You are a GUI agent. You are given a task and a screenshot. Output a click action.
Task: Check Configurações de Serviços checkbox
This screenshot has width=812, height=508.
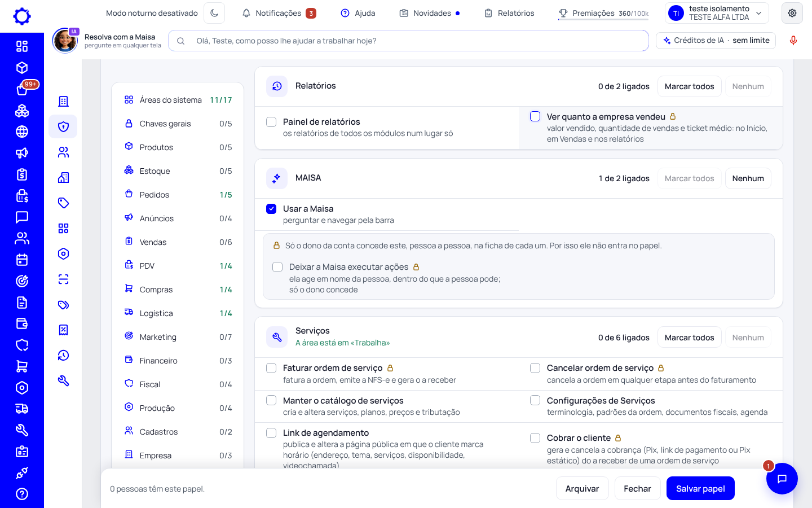pyautogui.click(x=535, y=400)
